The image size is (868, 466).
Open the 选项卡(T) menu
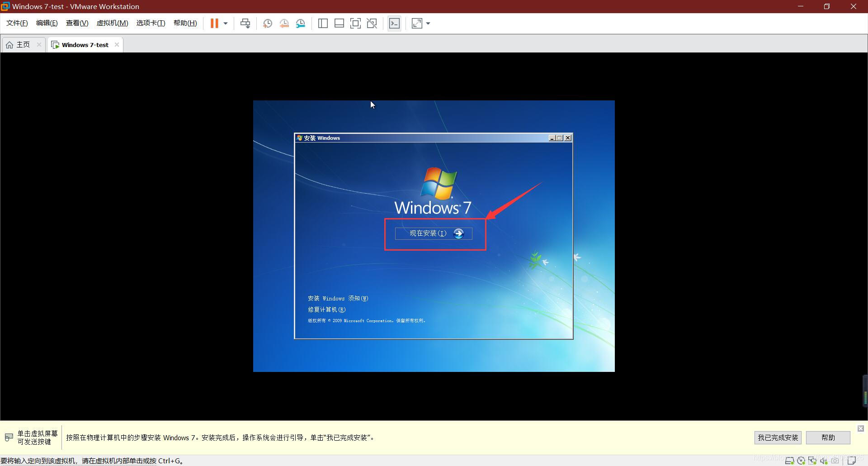pos(151,23)
